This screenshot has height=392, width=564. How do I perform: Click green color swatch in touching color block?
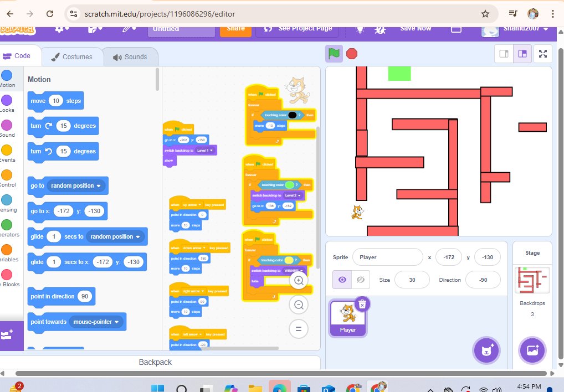[290, 185]
